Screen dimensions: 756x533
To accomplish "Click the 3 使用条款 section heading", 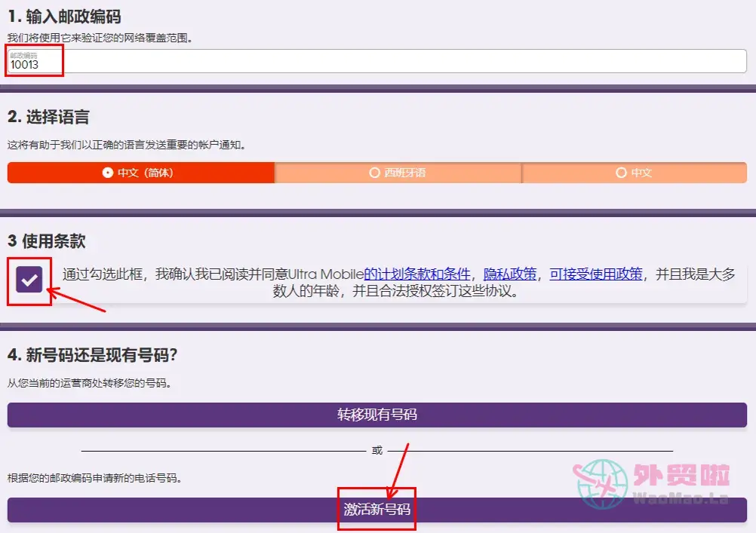I will (x=46, y=241).
